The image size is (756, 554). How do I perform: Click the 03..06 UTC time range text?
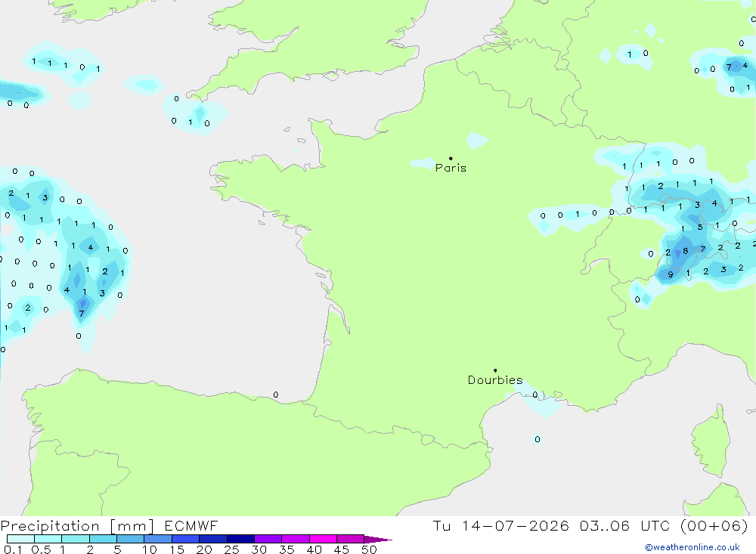click(x=624, y=525)
